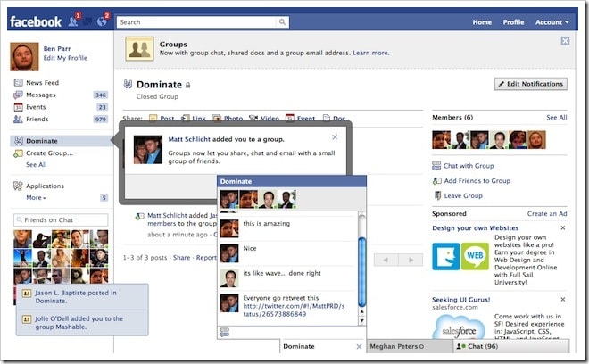Click chat scrollbar down arrow
Screen dimensions: 589x364
click(x=362, y=320)
